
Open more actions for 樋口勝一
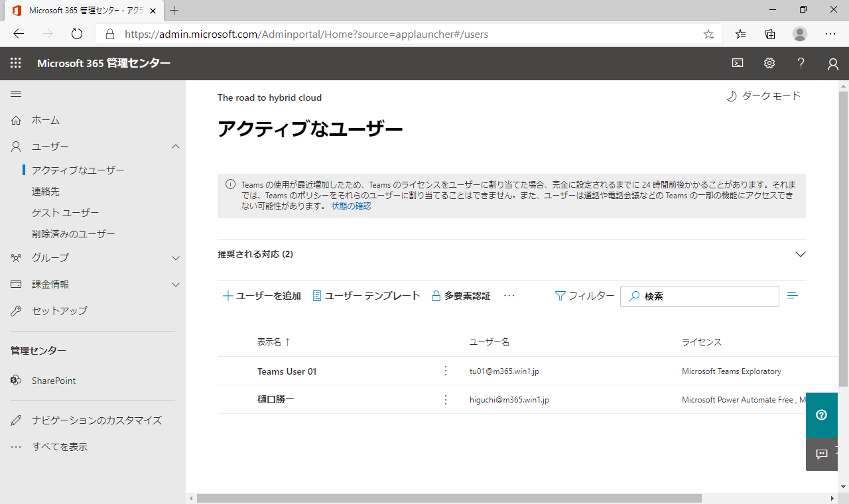pos(446,399)
